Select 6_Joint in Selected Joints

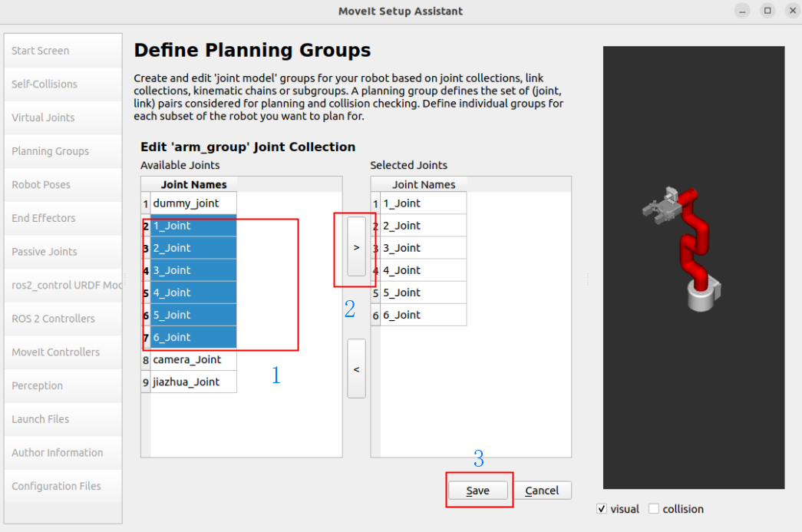click(424, 315)
